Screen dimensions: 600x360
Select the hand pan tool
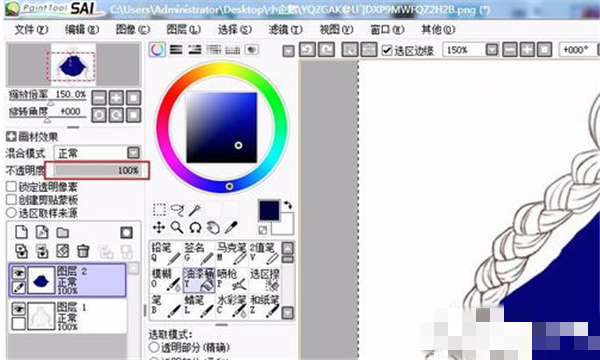point(213,228)
